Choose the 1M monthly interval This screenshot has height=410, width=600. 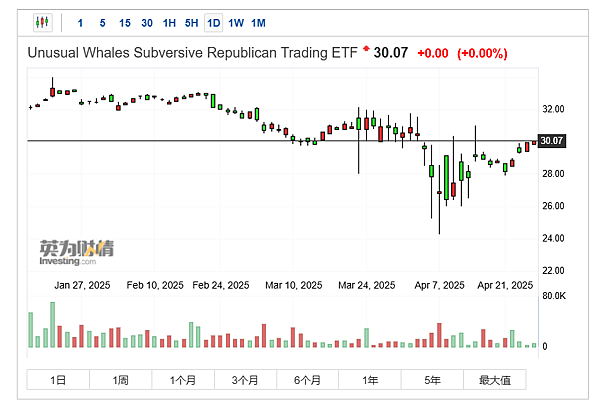[258, 23]
